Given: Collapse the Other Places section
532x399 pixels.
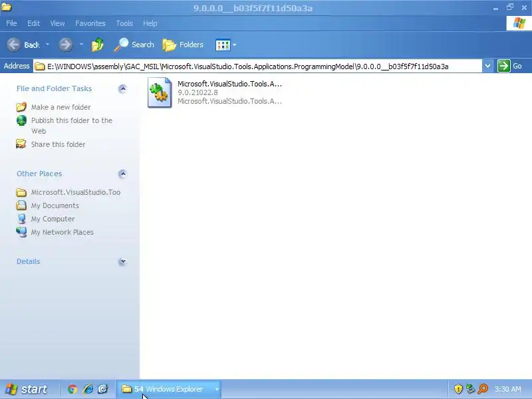Looking at the screenshot, I should click(x=122, y=174).
